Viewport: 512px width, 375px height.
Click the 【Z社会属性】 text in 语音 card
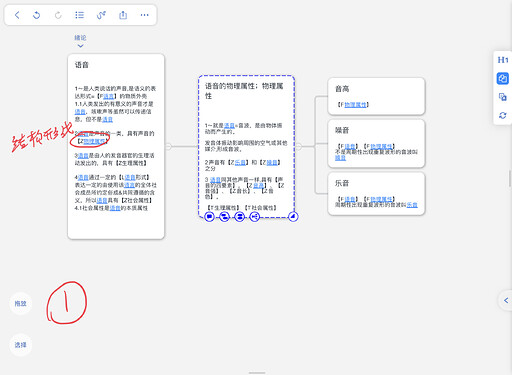(x=136, y=200)
